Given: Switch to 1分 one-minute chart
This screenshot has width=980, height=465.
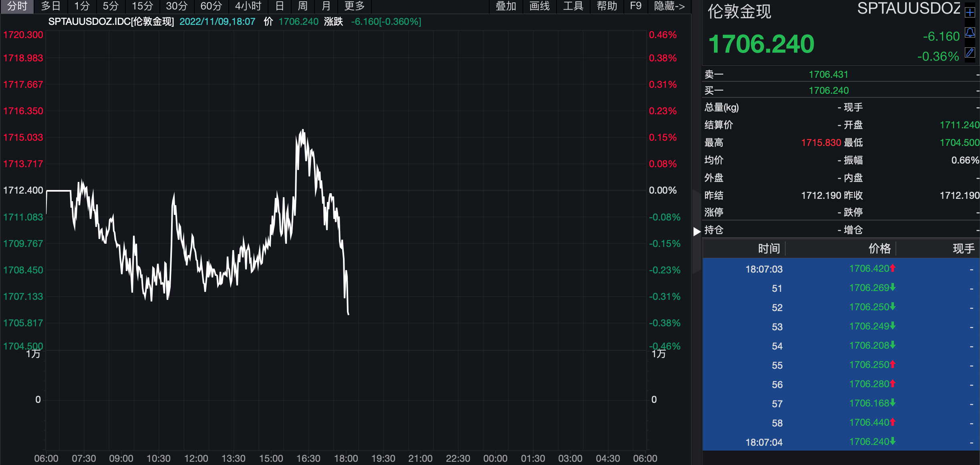Looking at the screenshot, I should click(81, 6).
